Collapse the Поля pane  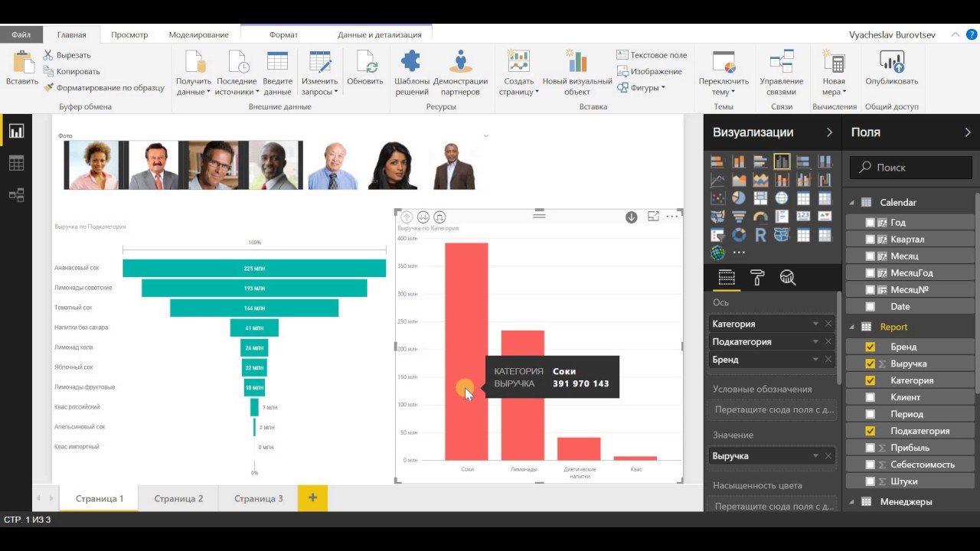(x=968, y=132)
